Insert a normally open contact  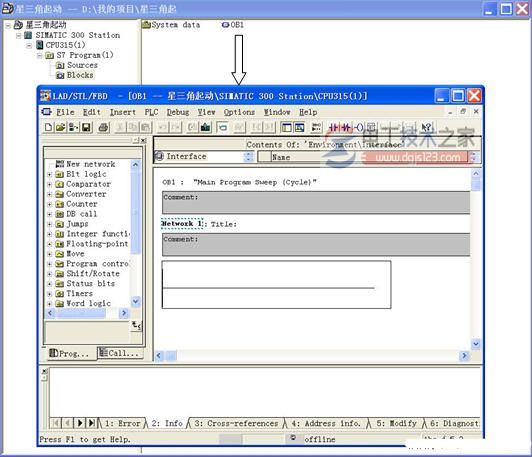[x=334, y=128]
